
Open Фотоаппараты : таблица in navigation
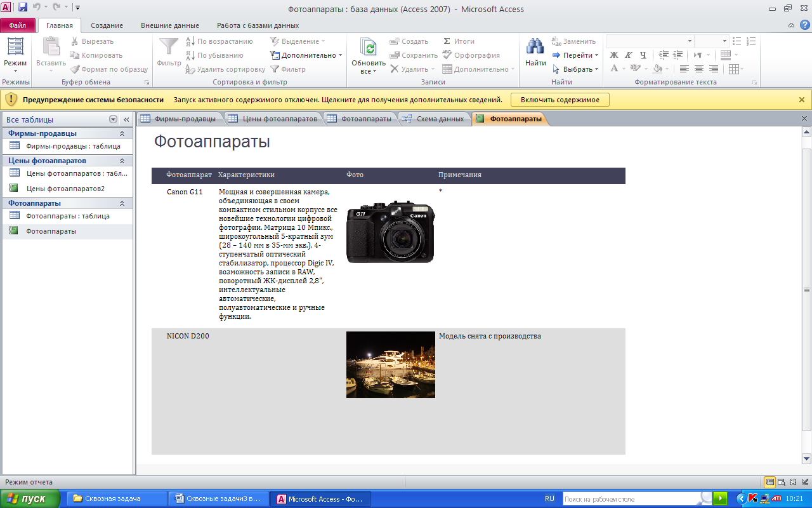[x=69, y=216]
